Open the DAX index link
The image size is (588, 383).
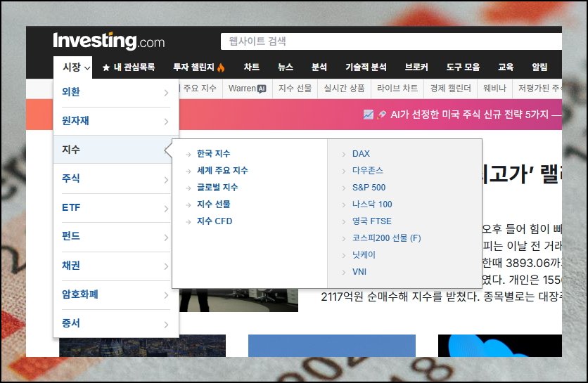tap(361, 154)
